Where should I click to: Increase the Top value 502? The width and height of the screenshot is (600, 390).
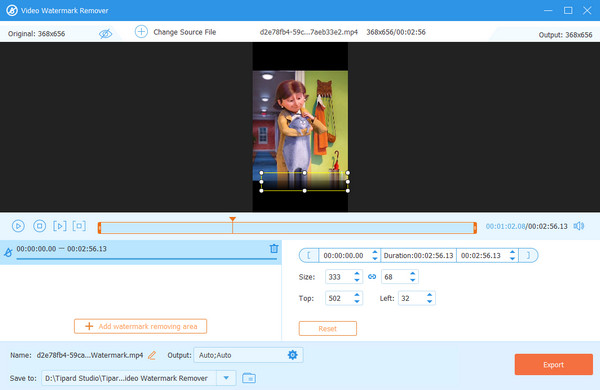[x=357, y=295]
